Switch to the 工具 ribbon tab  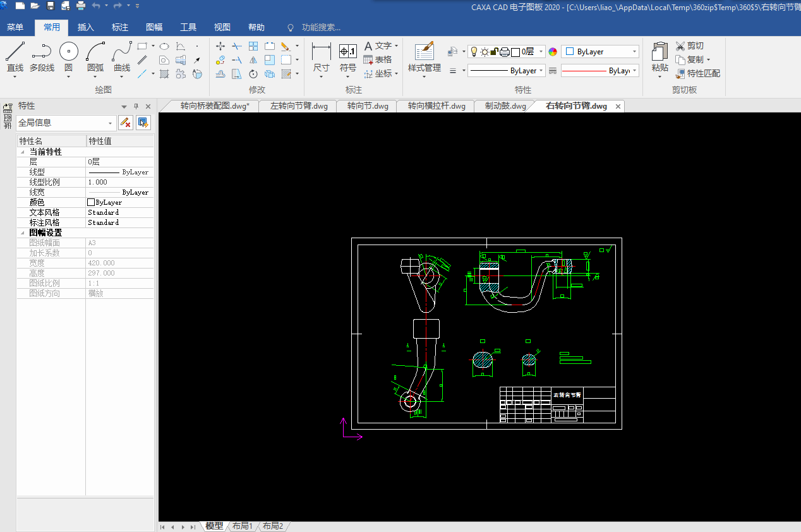(188, 27)
